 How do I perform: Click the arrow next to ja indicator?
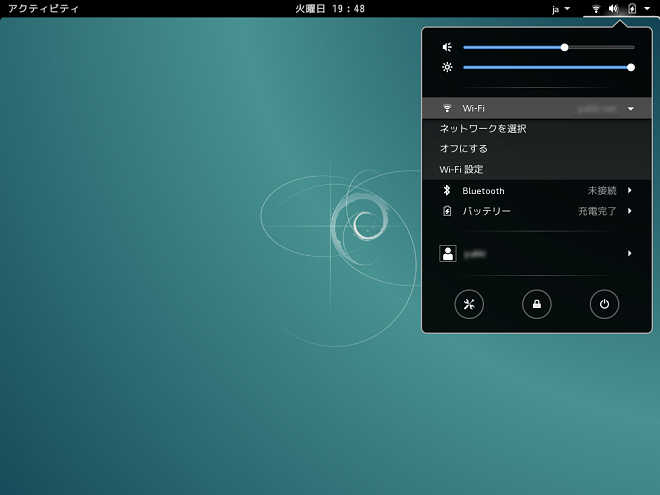567,8
